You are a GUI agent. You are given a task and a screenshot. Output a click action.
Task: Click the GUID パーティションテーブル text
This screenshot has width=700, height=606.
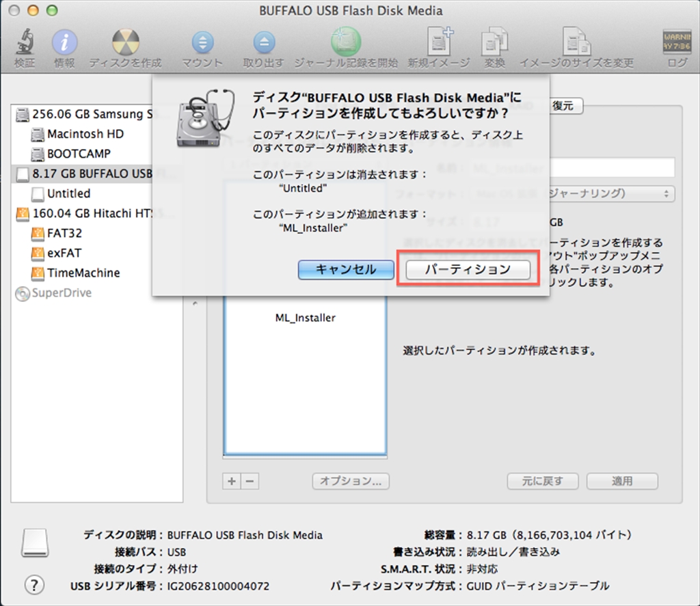538,586
